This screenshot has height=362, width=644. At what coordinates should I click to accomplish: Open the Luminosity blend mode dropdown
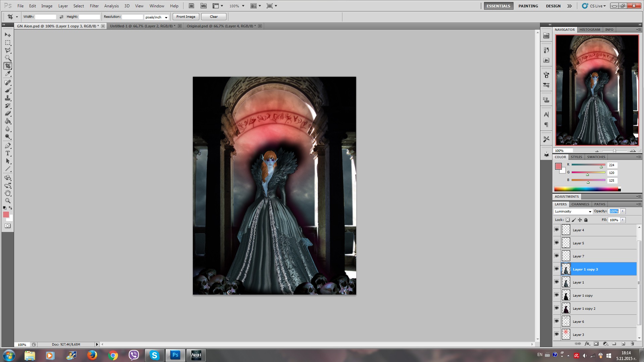573,212
